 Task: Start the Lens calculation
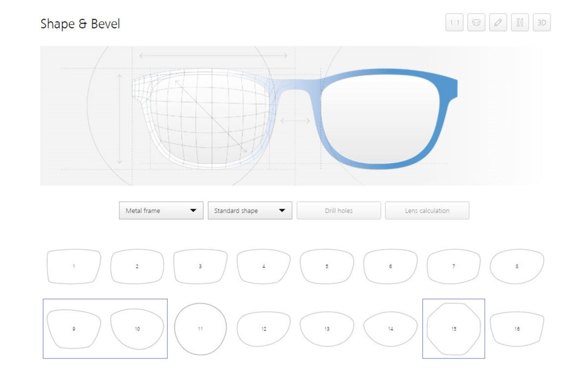(x=427, y=210)
